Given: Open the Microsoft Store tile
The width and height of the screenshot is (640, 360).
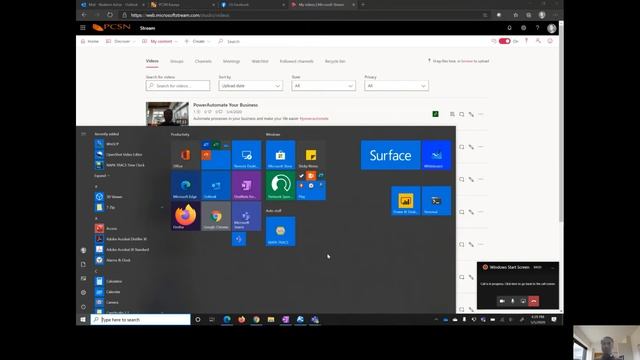Looking at the screenshot, I should 280,155.
